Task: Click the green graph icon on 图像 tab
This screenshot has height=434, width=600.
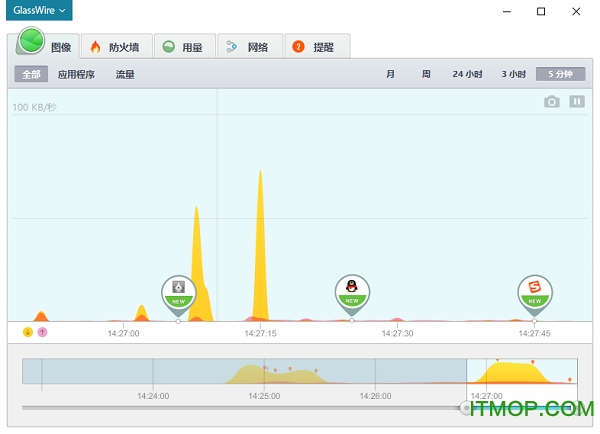Action: (x=32, y=42)
